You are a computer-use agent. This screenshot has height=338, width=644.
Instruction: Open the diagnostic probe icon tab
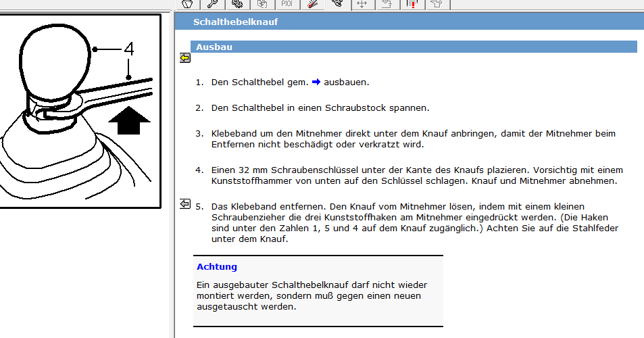(x=312, y=4)
